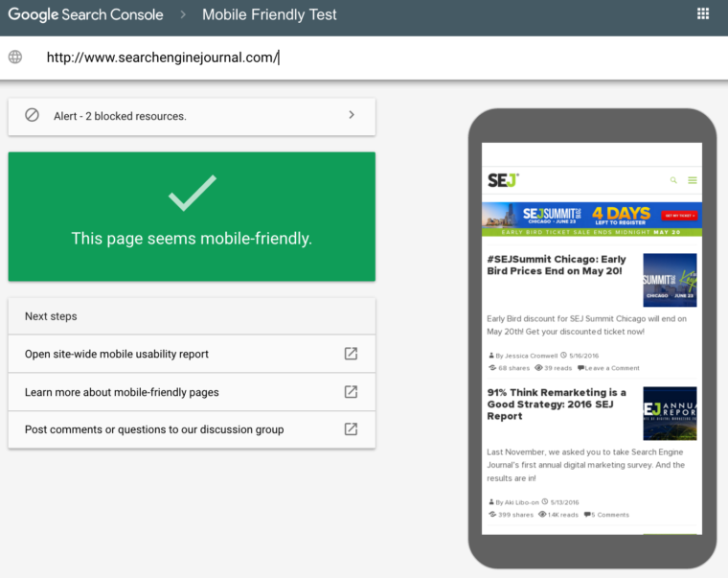
Task: Open Learn more about mobile-friendly pages
Action: (192, 392)
